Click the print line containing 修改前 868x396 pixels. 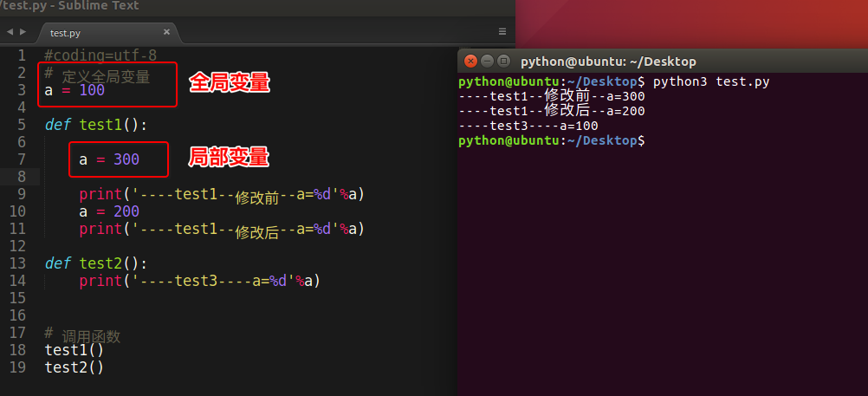point(222,195)
